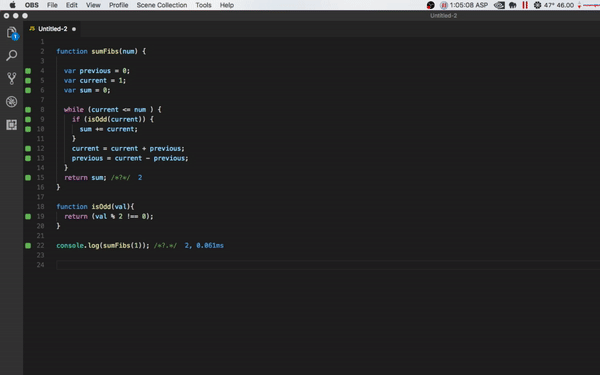Image resolution: width=600 pixels, height=375 pixels.
Task: Click the '2, 0.061ms' timing result
Action: pyautogui.click(x=204, y=246)
